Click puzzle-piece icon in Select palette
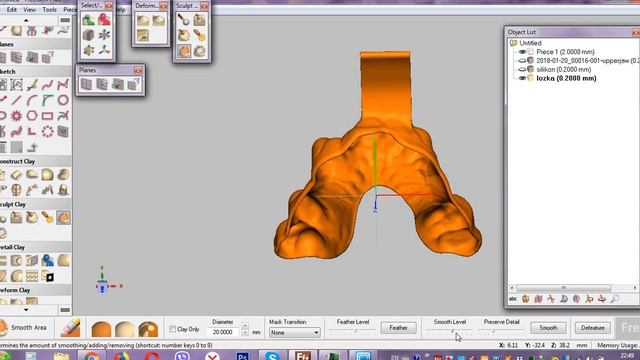Screen dimensions: 640x360 89,50
